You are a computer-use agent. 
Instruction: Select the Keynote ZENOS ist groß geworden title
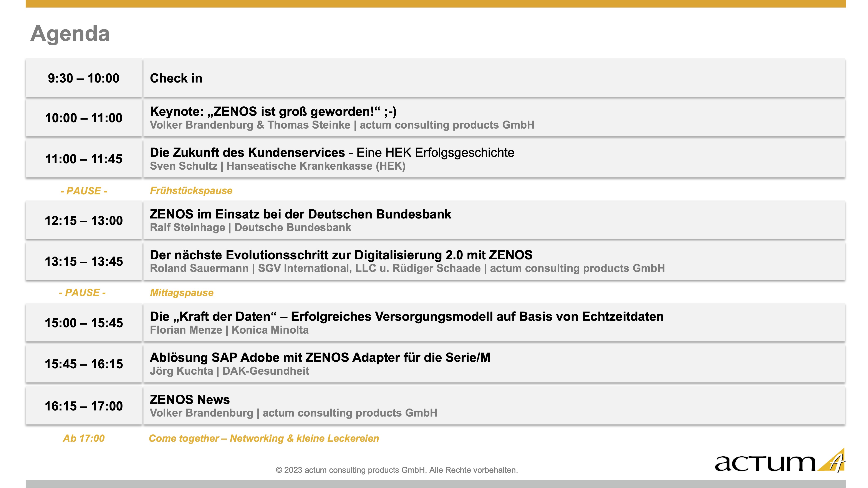pos(273,111)
